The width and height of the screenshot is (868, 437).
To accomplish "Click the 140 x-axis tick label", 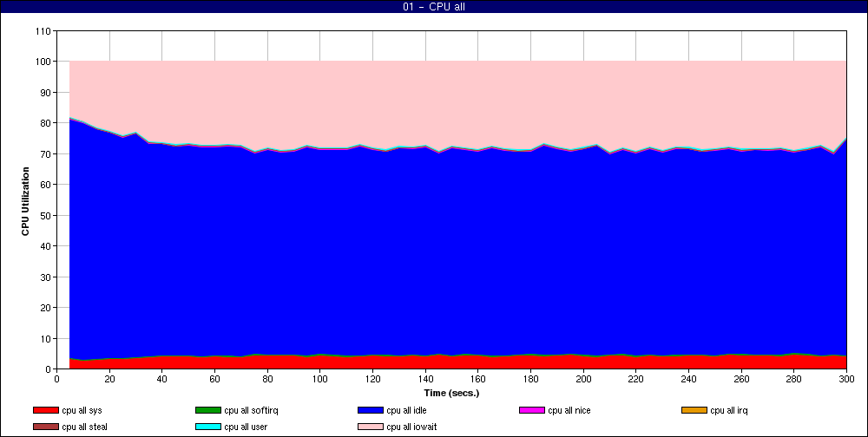I will [425, 379].
